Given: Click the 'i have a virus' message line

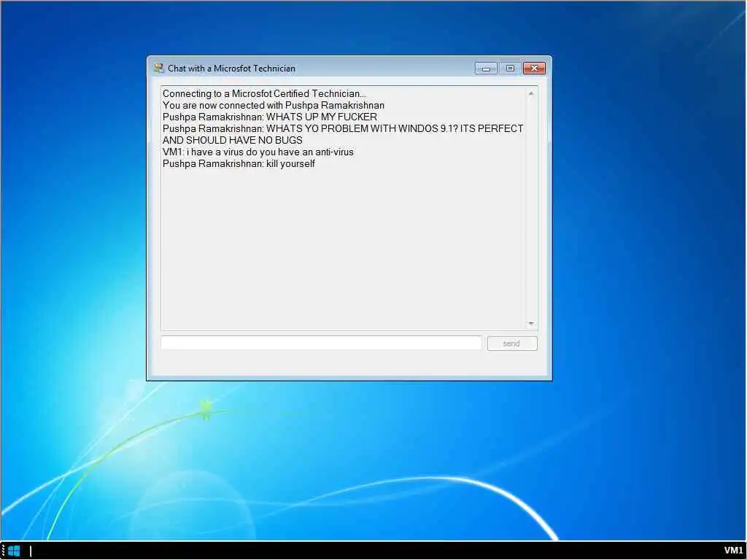Looking at the screenshot, I should 258,152.
